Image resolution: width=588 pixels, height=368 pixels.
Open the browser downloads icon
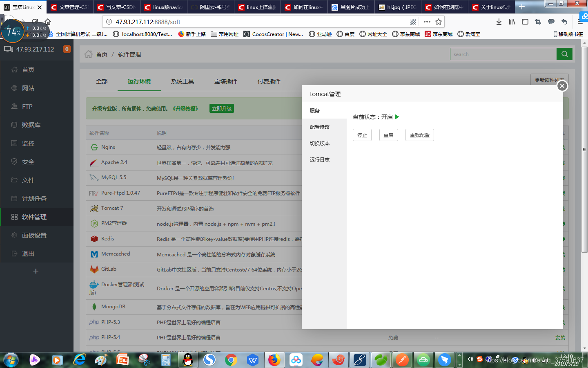[x=499, y=22]
